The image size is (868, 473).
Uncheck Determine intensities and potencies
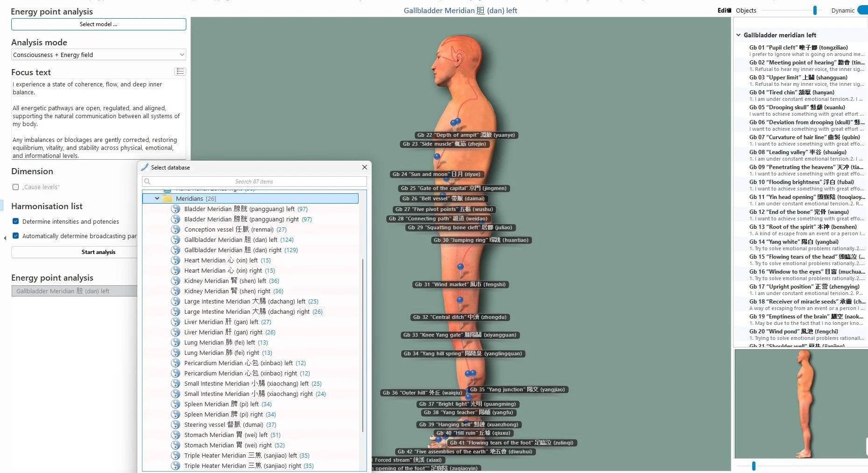pos(15,221)
